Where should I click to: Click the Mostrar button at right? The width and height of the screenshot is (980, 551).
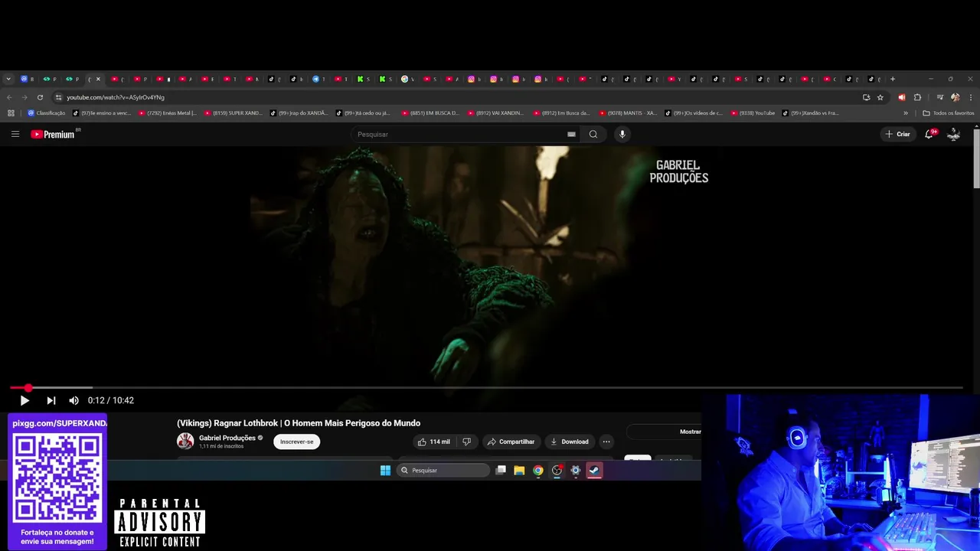[x=690, y=432]
